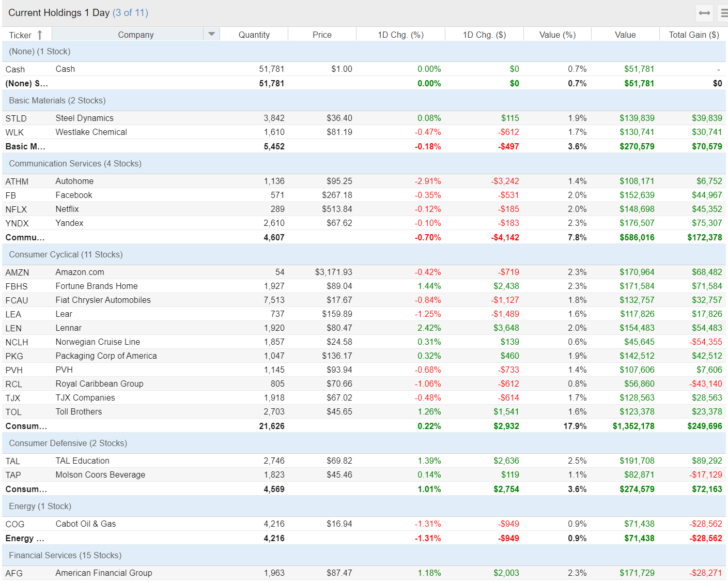The width and height of the screenshot is (728, 582).
Task: Select the AFG ticker
Action: click(x=14, y=573)
